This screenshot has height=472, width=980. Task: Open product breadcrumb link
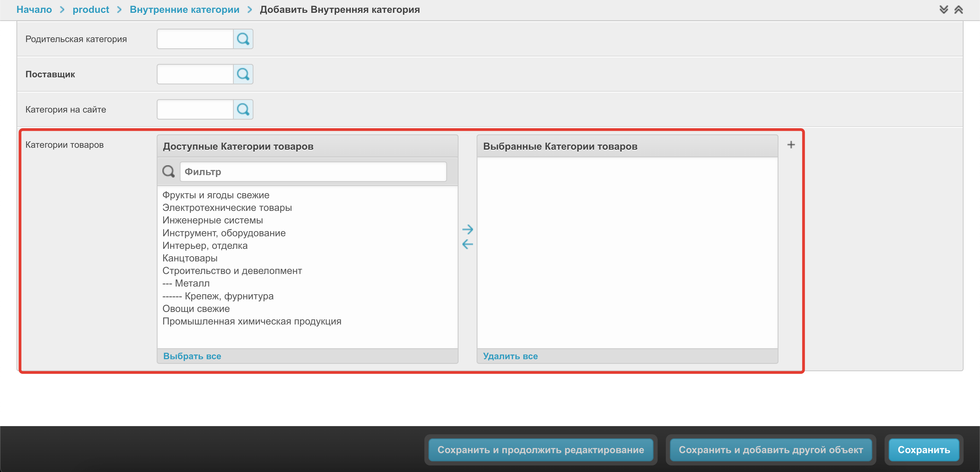tap(91, 10)
